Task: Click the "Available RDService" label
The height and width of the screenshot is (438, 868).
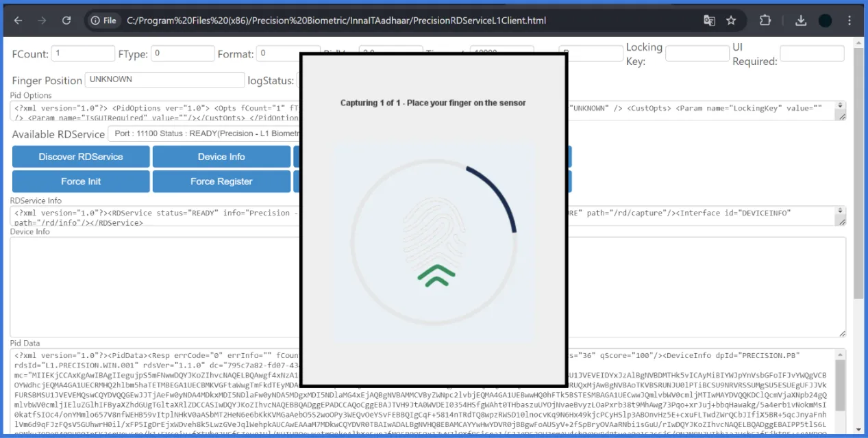Action: [58, 134]
